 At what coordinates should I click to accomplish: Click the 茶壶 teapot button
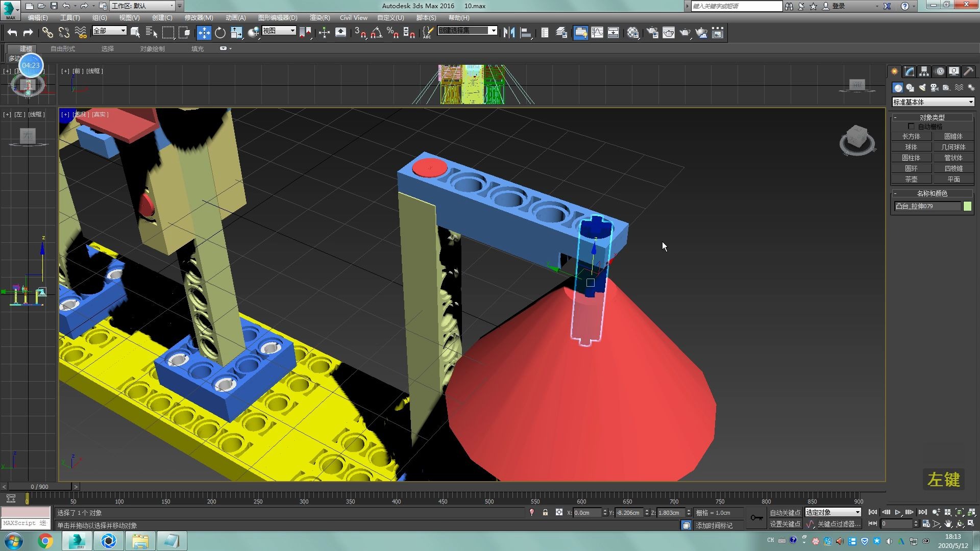[911, 180]
